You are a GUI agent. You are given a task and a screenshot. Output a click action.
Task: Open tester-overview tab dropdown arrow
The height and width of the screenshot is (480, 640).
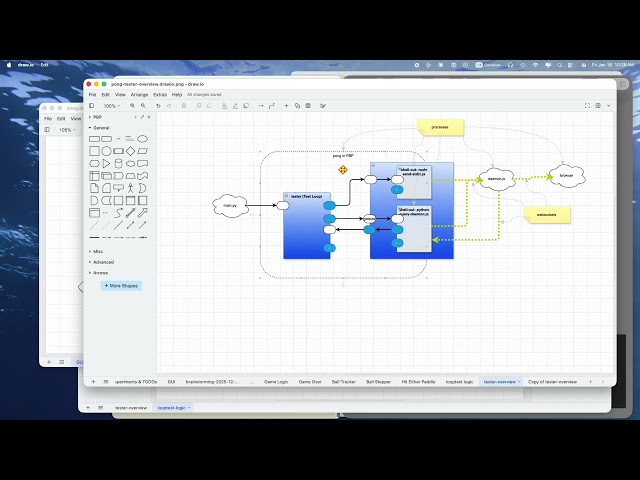click(519, 382)
